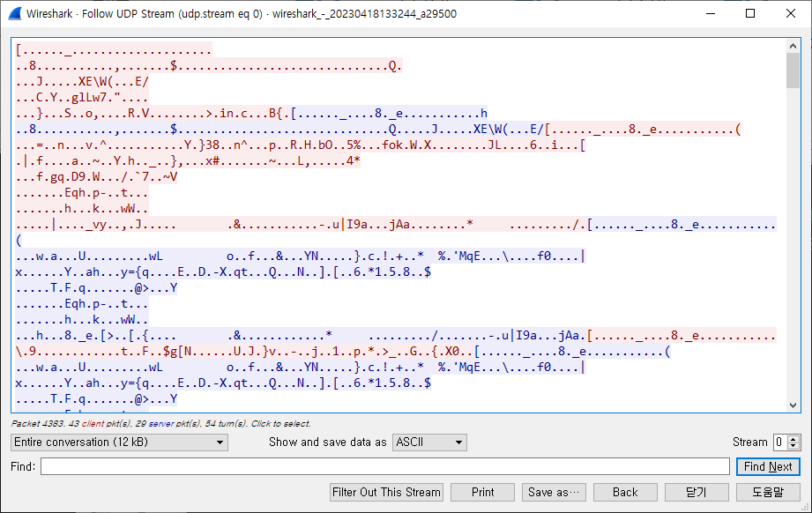Open the Entire conversation (12 kB) dropdown
The width and height of the screenshot is (812, 513).
click(x=119, y=442)
